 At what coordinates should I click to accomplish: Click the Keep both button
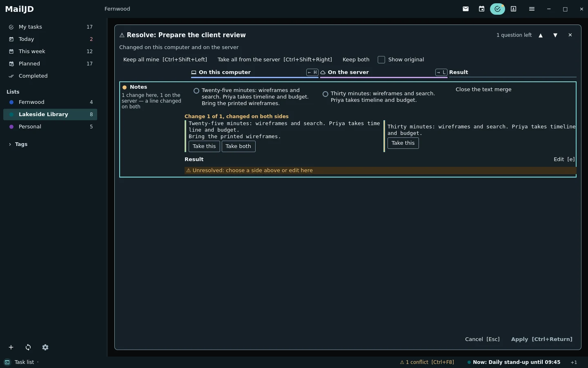click(x=356, y=60)
